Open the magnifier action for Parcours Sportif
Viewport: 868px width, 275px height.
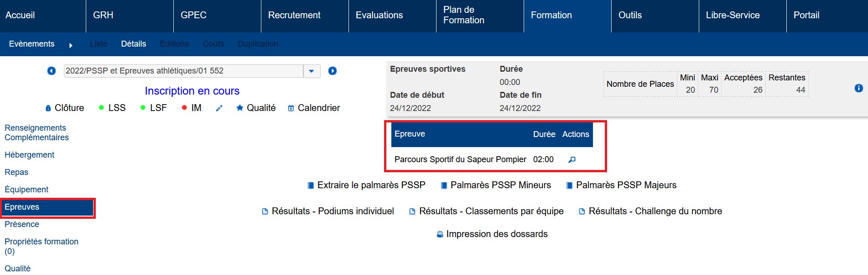click(572, 159)
